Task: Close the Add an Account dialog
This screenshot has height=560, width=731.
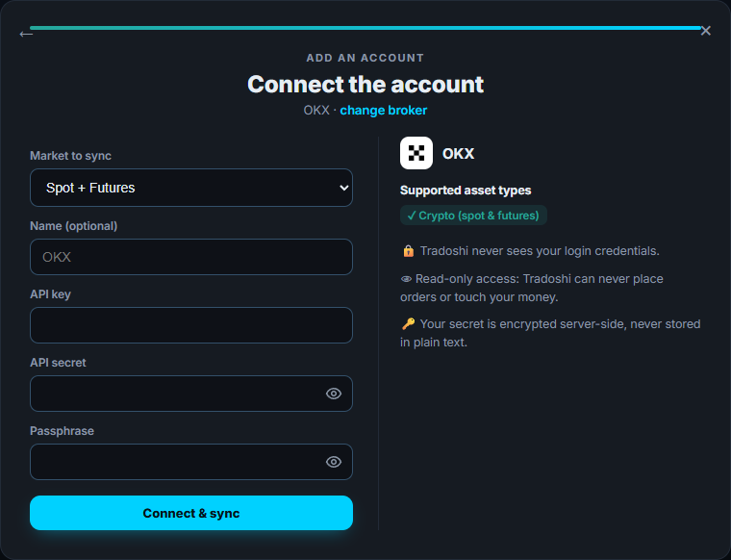Action: click(705, 31)
